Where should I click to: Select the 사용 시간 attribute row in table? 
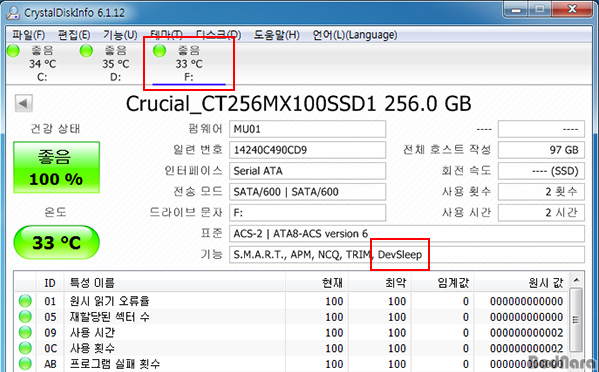291,333
